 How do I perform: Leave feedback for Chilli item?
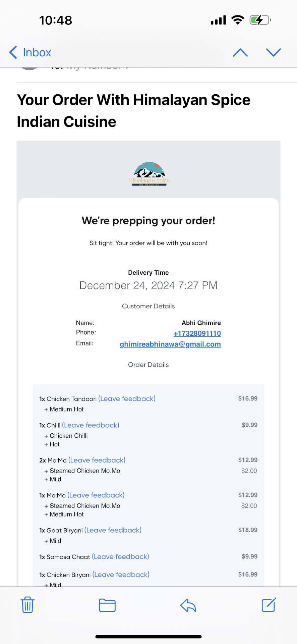click(x=91, y=425)
